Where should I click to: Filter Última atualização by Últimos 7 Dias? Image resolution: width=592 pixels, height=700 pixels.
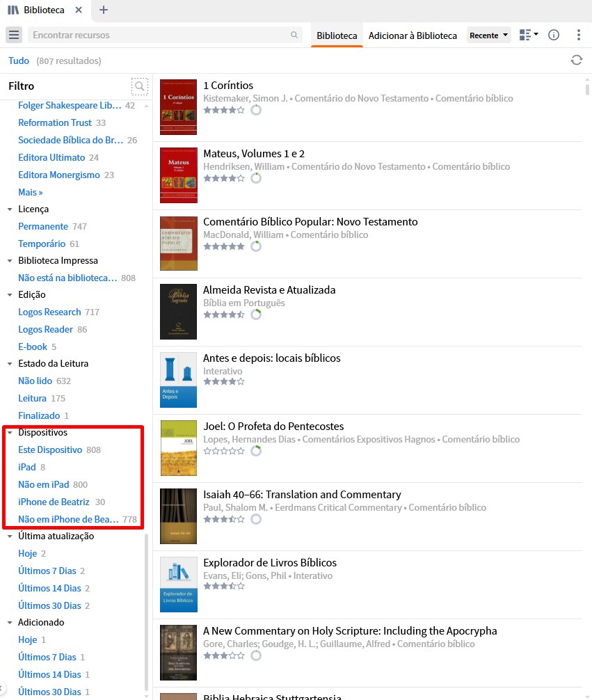coord(47,571)
